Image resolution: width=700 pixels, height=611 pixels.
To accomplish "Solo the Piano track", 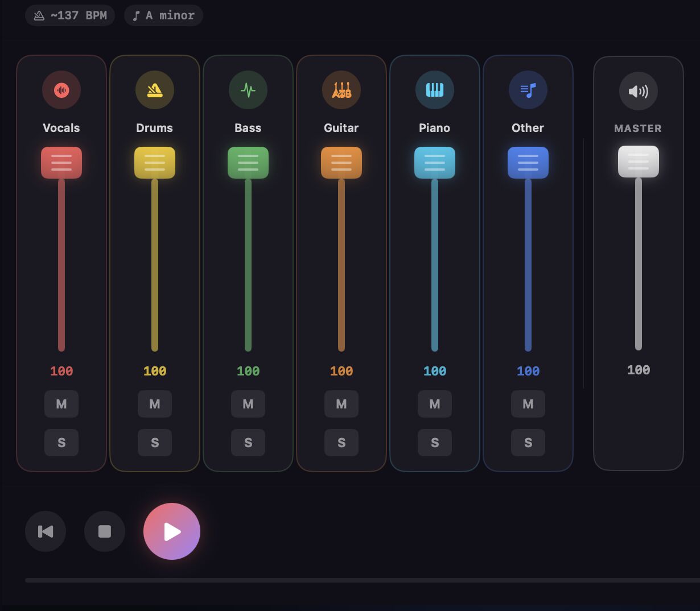I will pyautogui.click(x=435, y=443).
